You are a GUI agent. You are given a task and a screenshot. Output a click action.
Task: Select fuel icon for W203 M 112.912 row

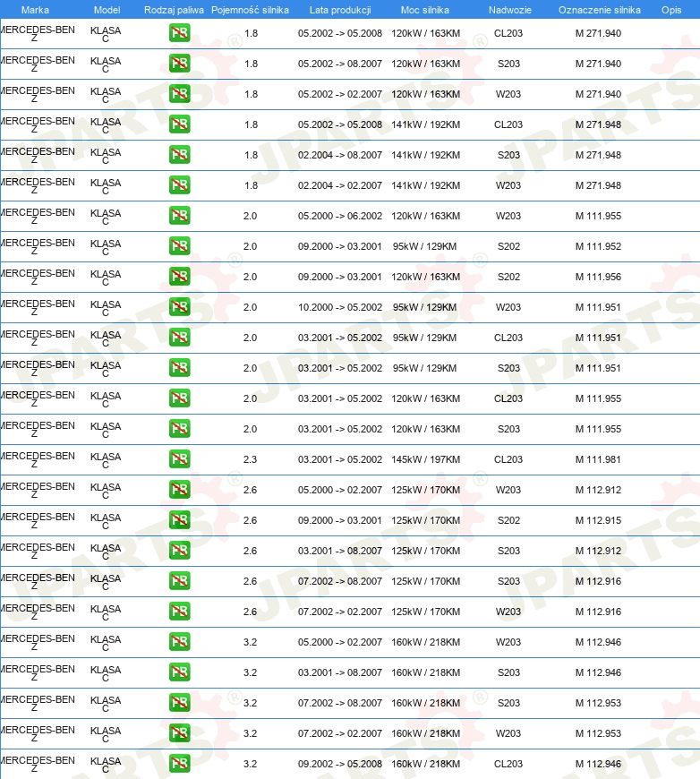[x=179, y=490]
